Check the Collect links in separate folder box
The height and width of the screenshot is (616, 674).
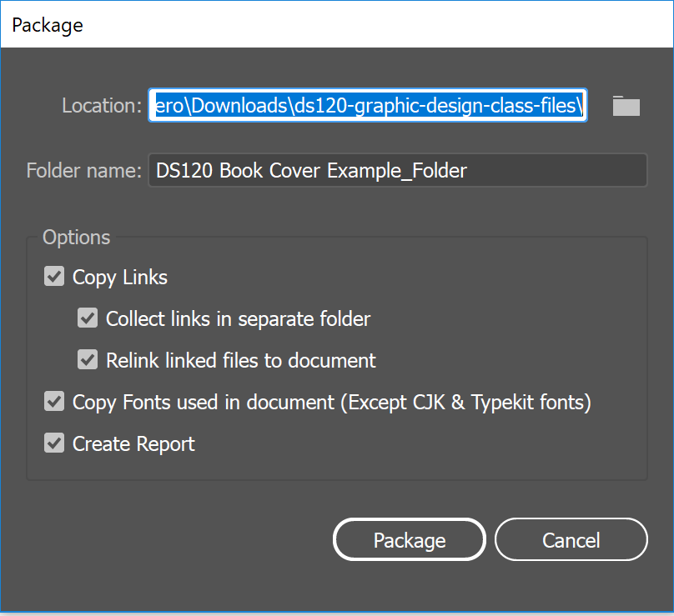click(88, 318)
